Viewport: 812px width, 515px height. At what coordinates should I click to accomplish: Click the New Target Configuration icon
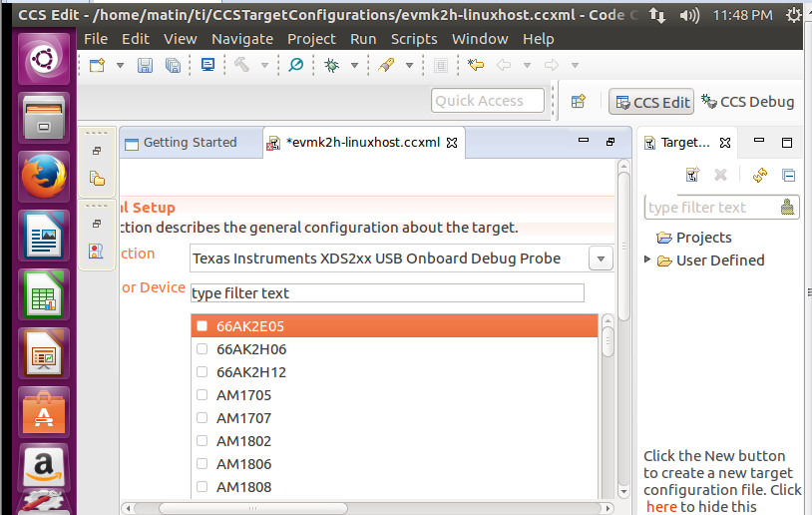(692, 175)
